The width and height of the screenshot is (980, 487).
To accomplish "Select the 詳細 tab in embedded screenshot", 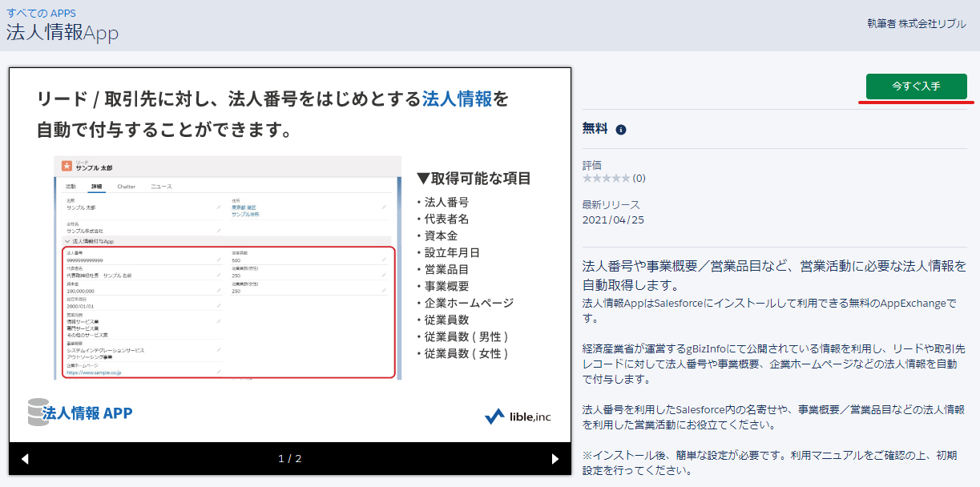I will click(96, 187).
